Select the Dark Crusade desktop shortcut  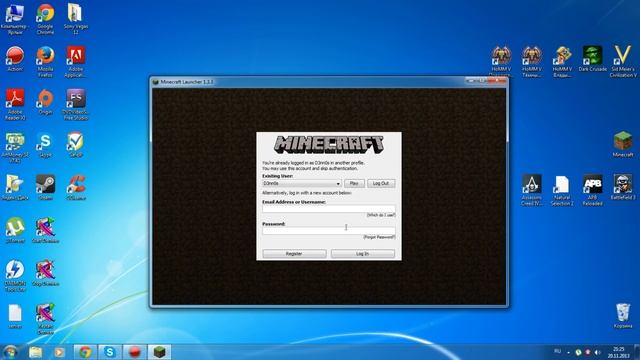(593, 58)
